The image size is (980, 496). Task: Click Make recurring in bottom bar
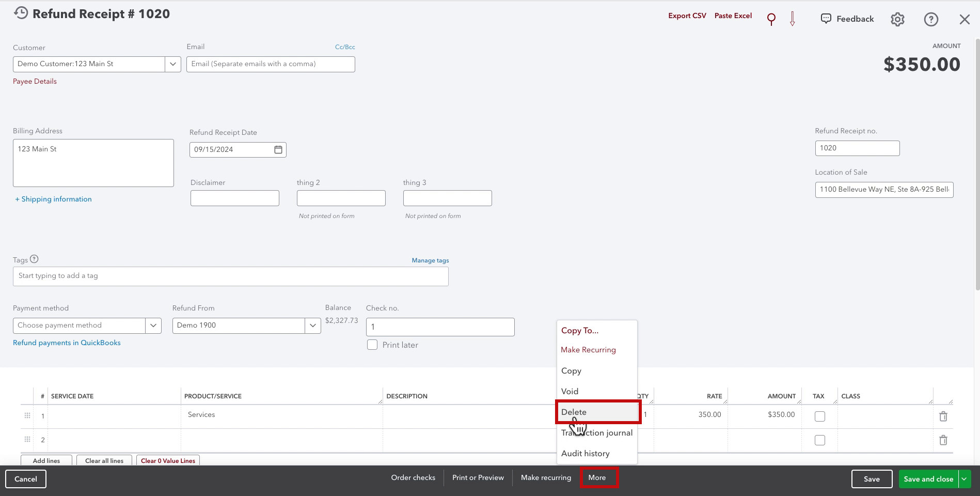546,477
